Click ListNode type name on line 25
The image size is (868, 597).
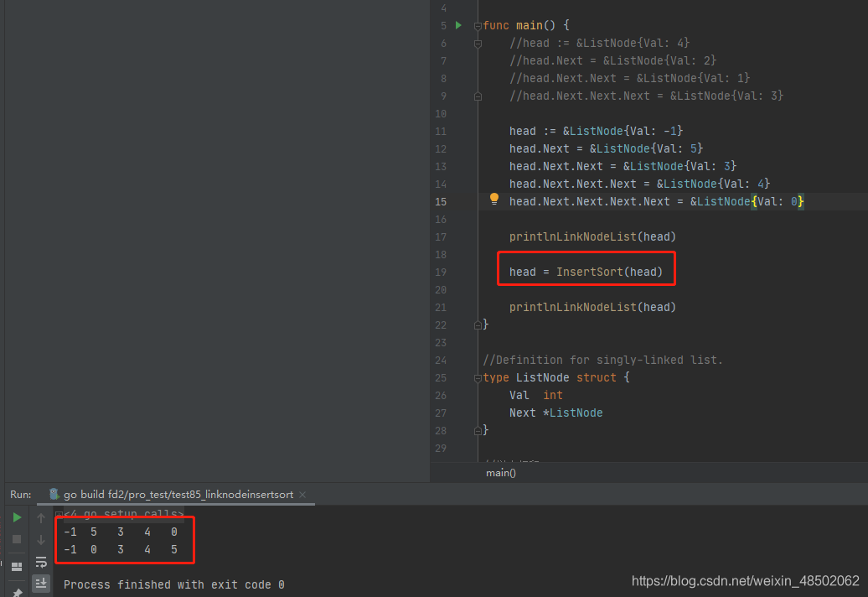coord(543,377)
